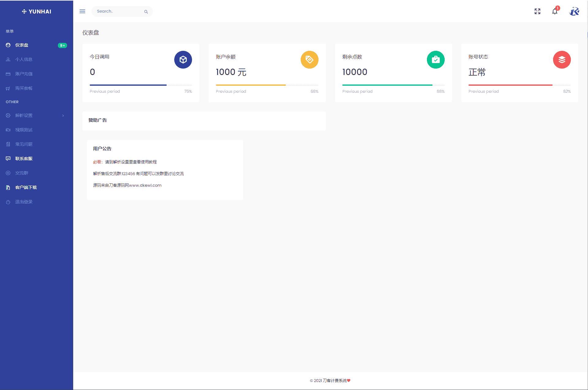Open 客户端下载 in the sidebar
Image resolution: width=588 pixels, height=390 pixels.
[x=26, y=187]
